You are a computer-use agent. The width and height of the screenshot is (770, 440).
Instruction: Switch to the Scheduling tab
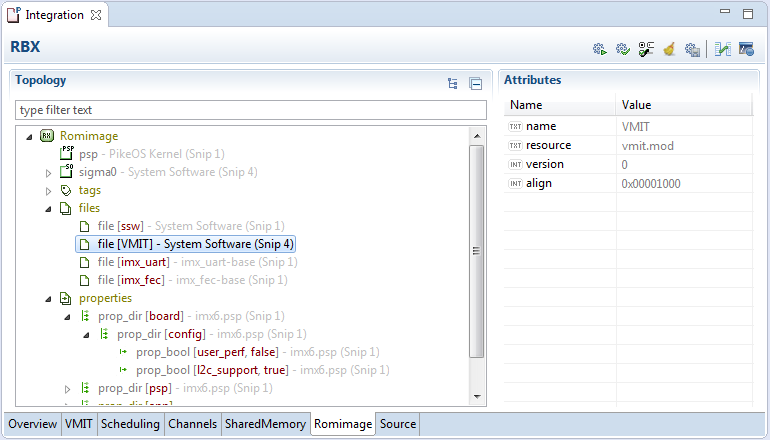click(130, 424)
